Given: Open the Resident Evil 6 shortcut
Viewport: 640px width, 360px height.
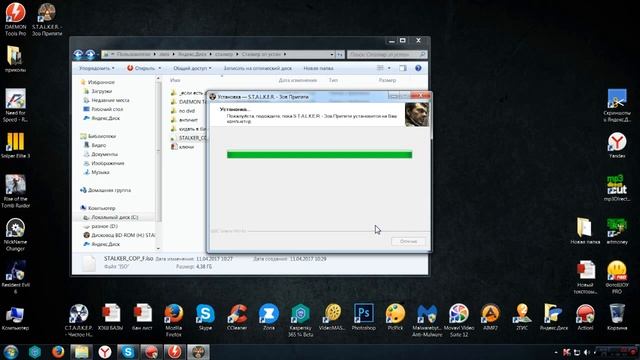Looking at the screenshot, I should [x=16, y=277].
